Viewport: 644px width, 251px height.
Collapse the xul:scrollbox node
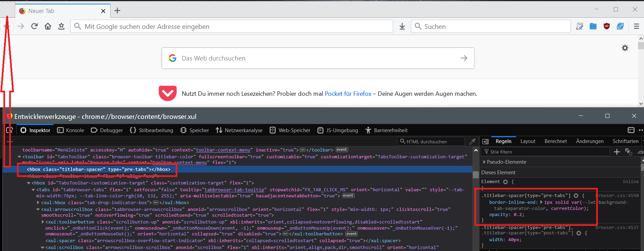(42, 247)
